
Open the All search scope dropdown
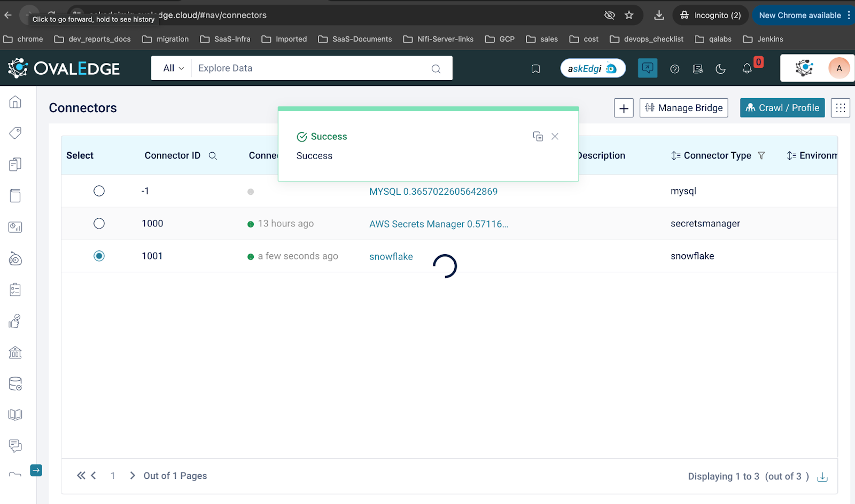[173, 68]
